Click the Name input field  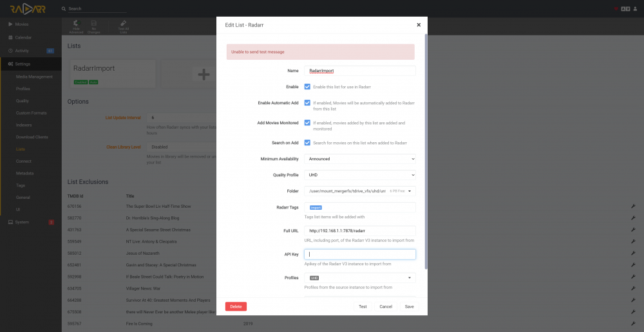point(360,71)
